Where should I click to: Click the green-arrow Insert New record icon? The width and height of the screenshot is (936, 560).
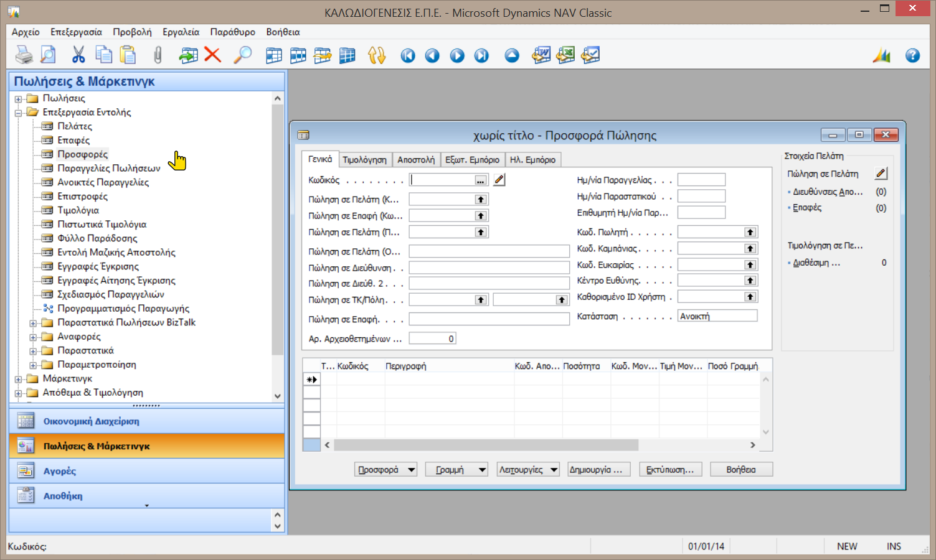pyautogui.click(x=188, y=55)
